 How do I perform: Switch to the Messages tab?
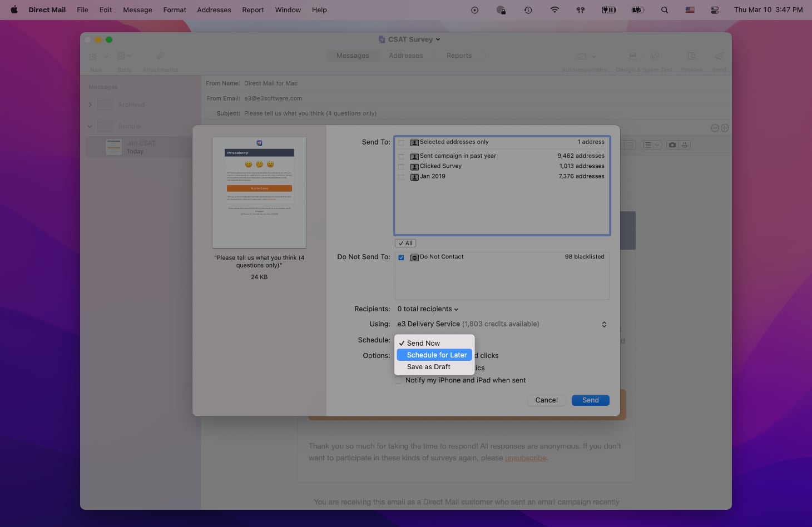(x=353, y=56)
